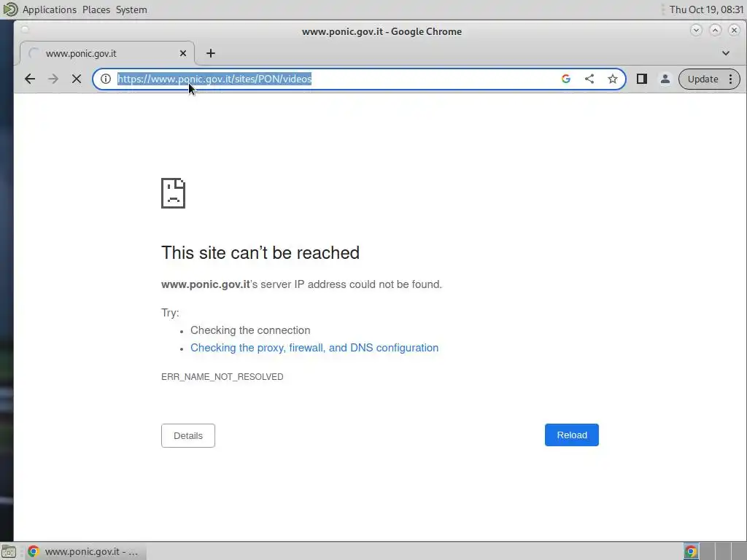Share this page via share icon
747x560 pixels.
click(589, 79)
